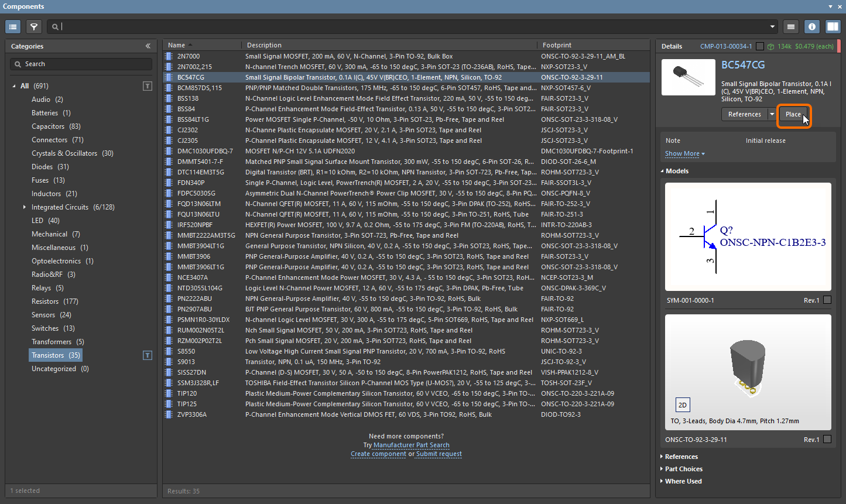Toggle the component info details icon
This screenshot has width=846, height=504.
[811, 26]
